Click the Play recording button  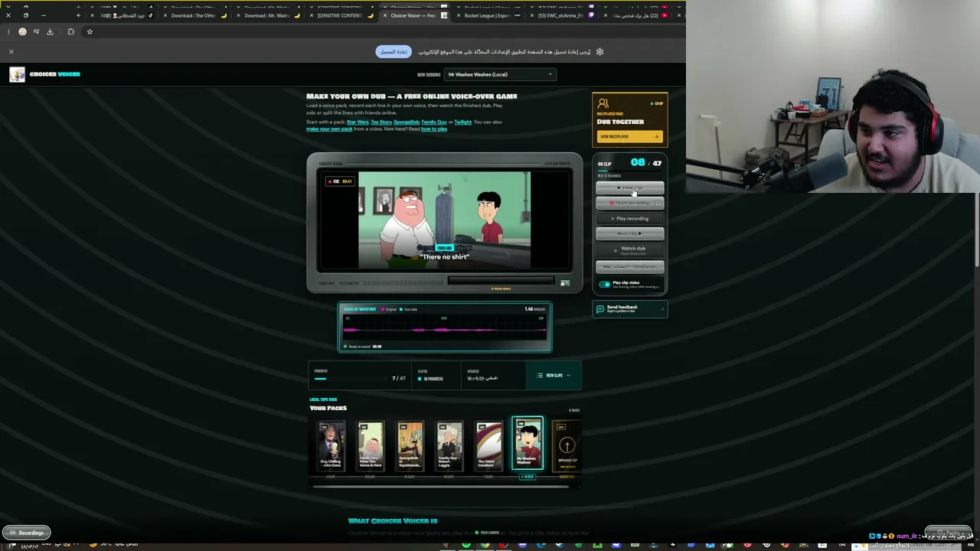tap(630, 218)
